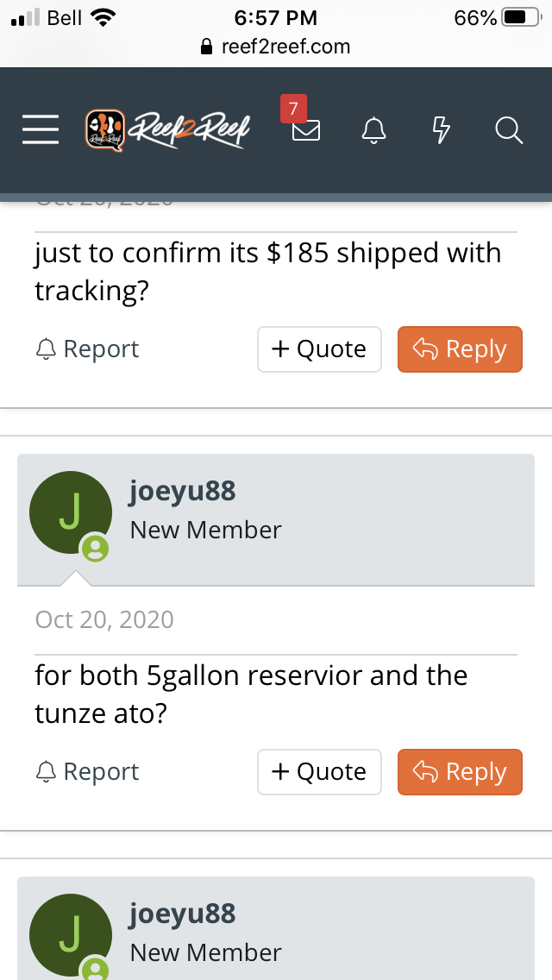Tap the Reef2Reef logo
This screenshot has width=552, height=980.
(x=167, y=130)
